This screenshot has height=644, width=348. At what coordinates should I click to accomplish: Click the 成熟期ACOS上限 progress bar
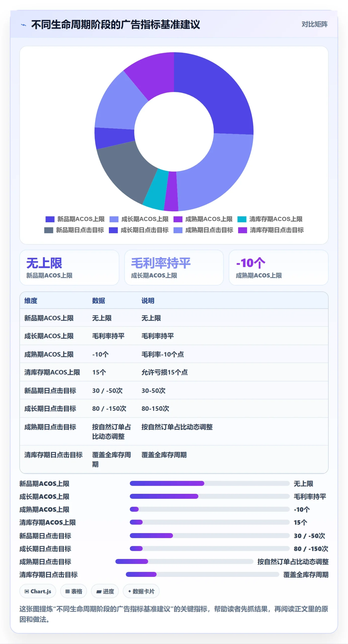tap(210, 509)
